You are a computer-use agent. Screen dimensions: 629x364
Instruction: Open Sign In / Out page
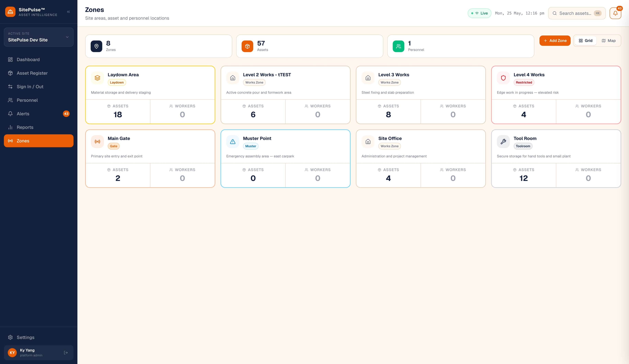click(39, 86)
